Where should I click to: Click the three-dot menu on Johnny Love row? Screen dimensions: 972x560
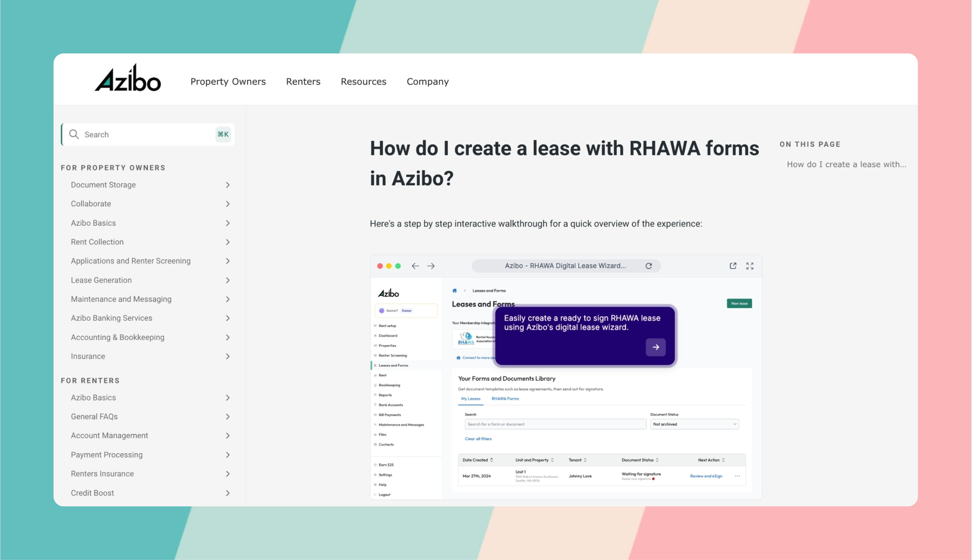[x=737, y=476]
